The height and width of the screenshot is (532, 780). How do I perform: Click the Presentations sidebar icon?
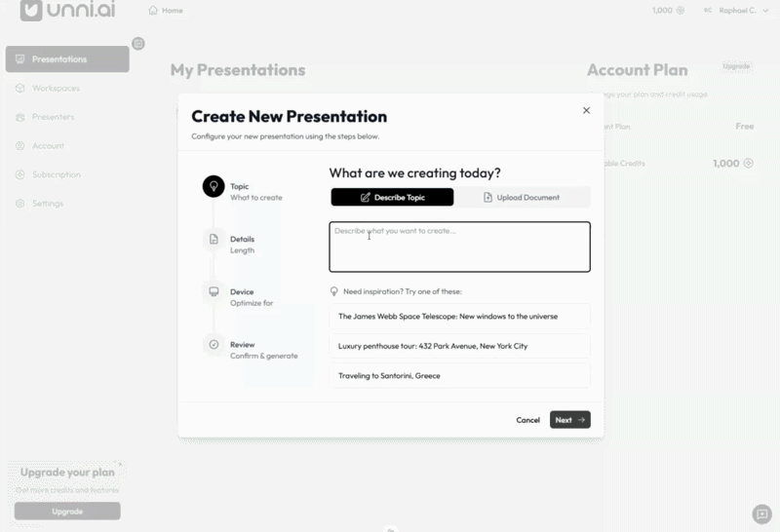(x=19, y=59)
